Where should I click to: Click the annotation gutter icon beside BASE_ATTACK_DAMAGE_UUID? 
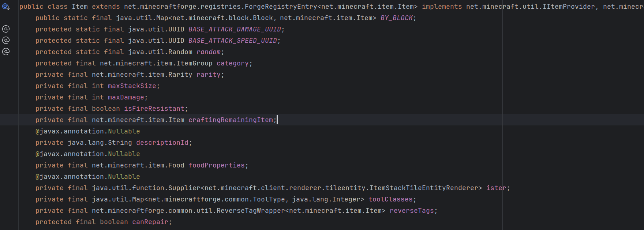click(x=6, y=29)
